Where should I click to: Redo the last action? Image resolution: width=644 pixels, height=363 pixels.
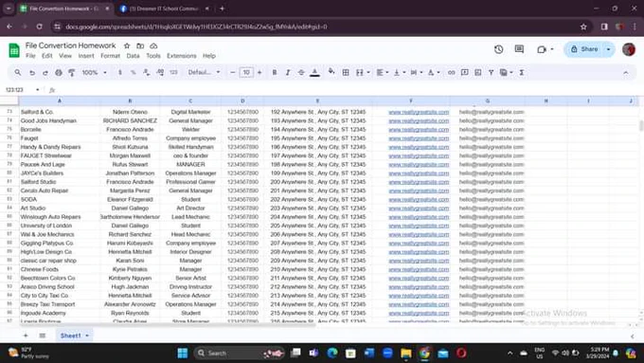[x=45, y=72]
